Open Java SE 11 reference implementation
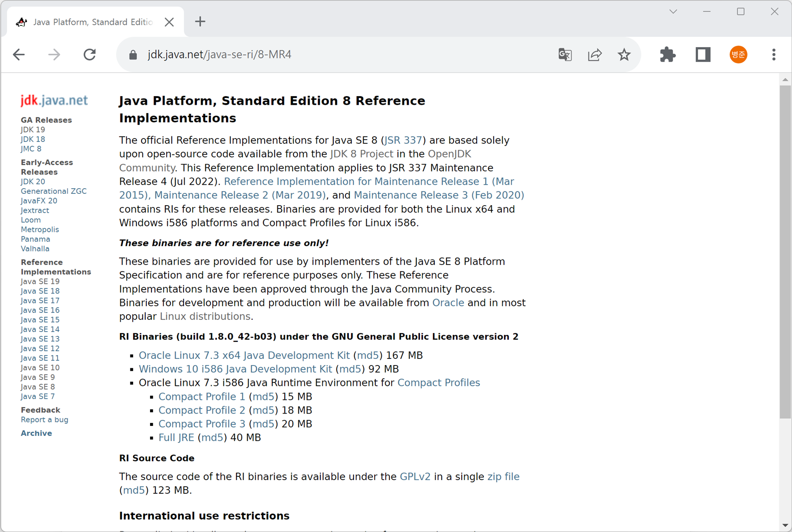The width and height of the screenshot is (792, 532). 40,358
